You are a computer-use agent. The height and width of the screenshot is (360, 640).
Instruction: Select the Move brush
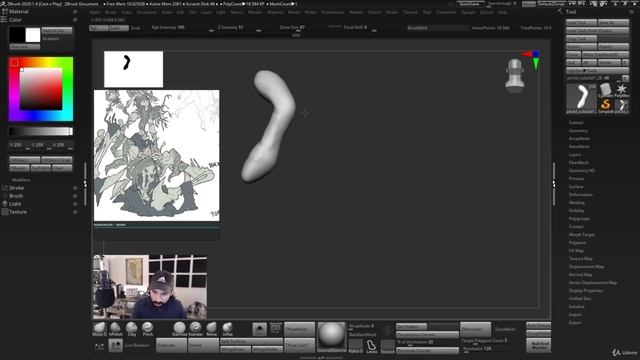point(211,329)
